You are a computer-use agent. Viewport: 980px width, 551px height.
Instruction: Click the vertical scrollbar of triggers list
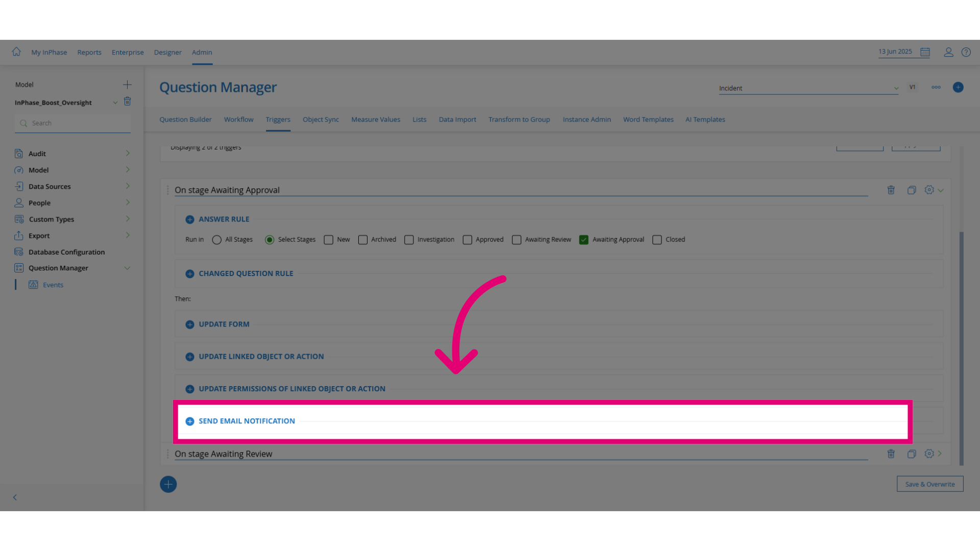(962, 348)
